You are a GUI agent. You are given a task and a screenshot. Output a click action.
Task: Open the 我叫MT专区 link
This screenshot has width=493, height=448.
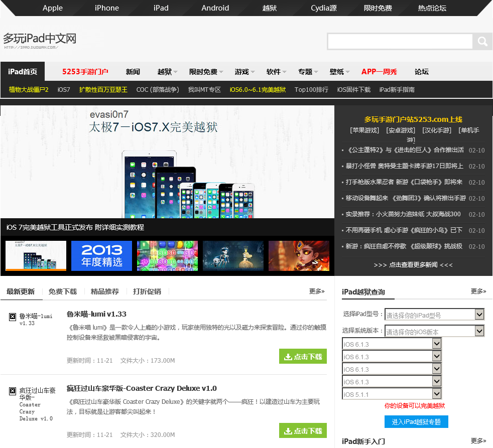[204, 89]
